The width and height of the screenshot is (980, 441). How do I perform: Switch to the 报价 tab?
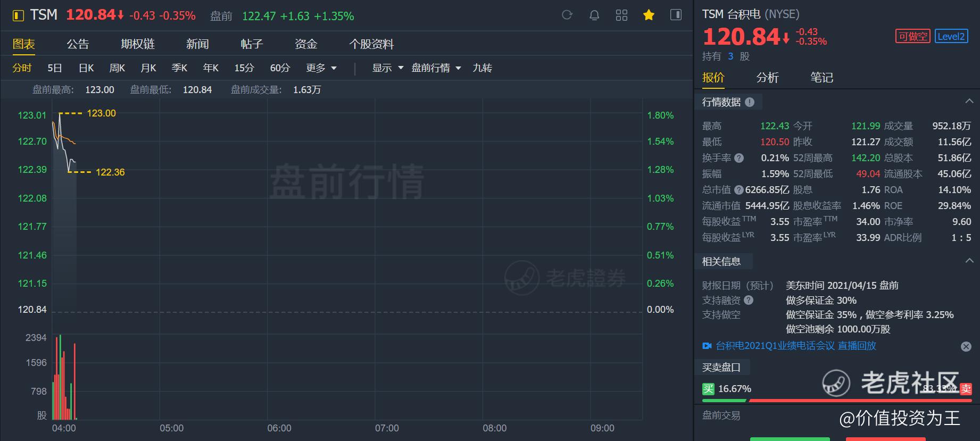(x=713, y=78)
